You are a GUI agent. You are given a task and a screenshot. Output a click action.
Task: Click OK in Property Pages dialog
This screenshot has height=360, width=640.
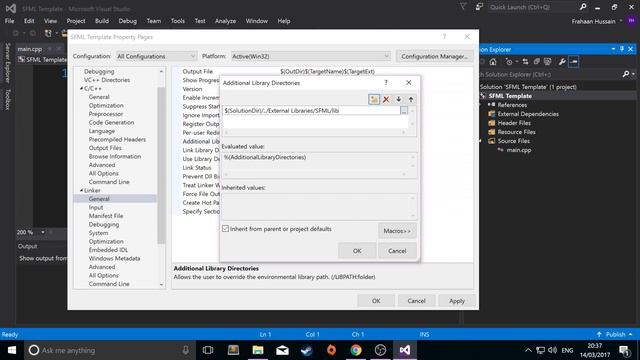(376, 301)
